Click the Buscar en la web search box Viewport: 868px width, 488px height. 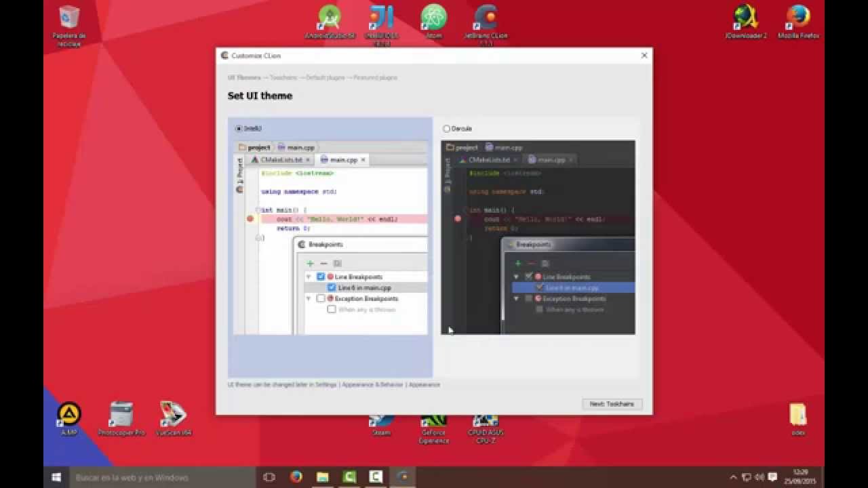click(x=162, y=477)
